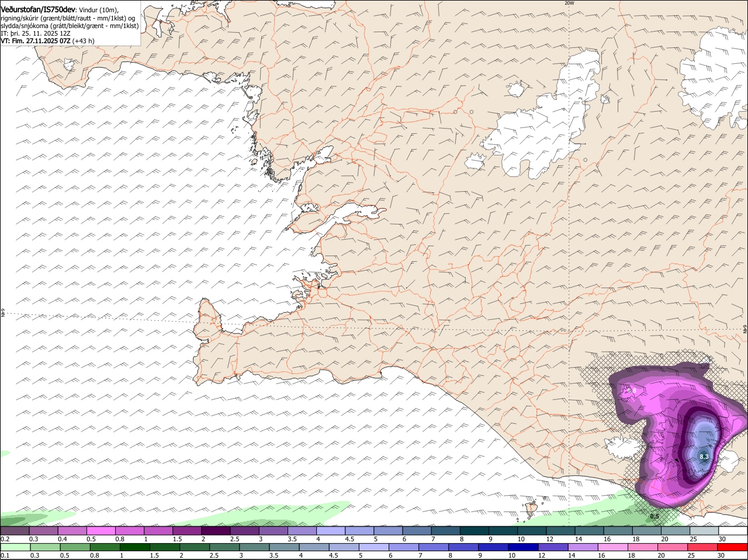Image resolution: width=748 pixels, height=560 pixels.
Task: Click the 0.5 bright pink swatch, upper legend
Action: 101,530
